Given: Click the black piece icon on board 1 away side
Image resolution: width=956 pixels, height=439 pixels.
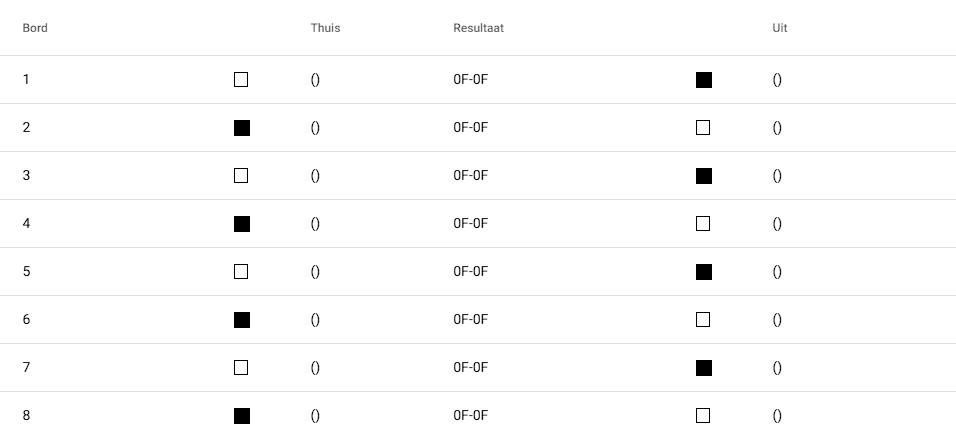Looking at the screenshot, I should (704, 80).
